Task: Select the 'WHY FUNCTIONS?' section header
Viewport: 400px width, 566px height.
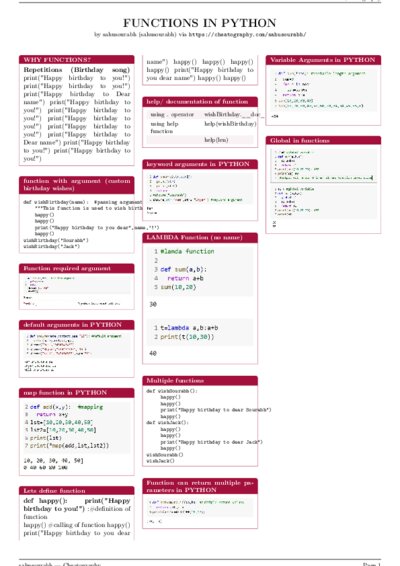Action: tap(77, 60)
